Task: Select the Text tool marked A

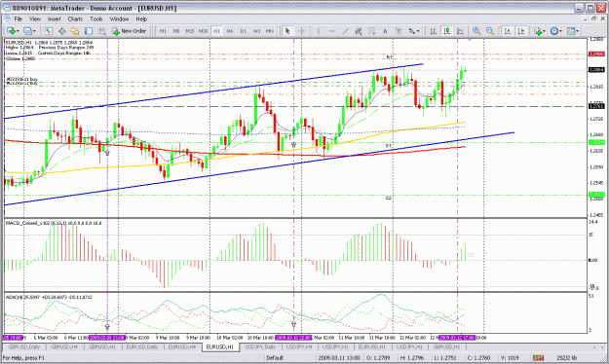Action: [x=385, y=30]
